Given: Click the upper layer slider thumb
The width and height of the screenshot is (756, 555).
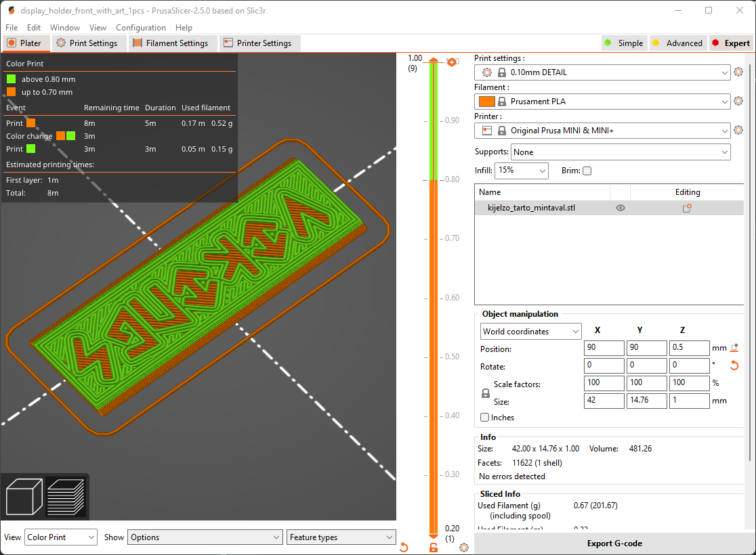Looking at the screenshot, I should (434, 61).
